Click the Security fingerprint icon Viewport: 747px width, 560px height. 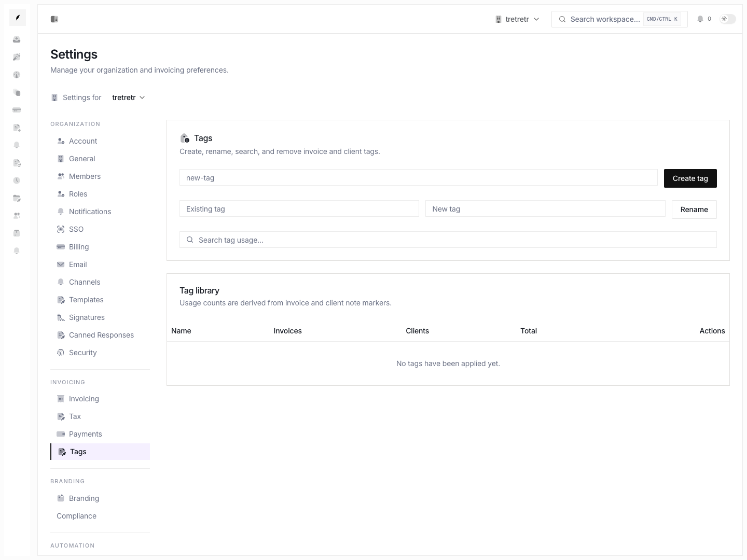[61, 353]
